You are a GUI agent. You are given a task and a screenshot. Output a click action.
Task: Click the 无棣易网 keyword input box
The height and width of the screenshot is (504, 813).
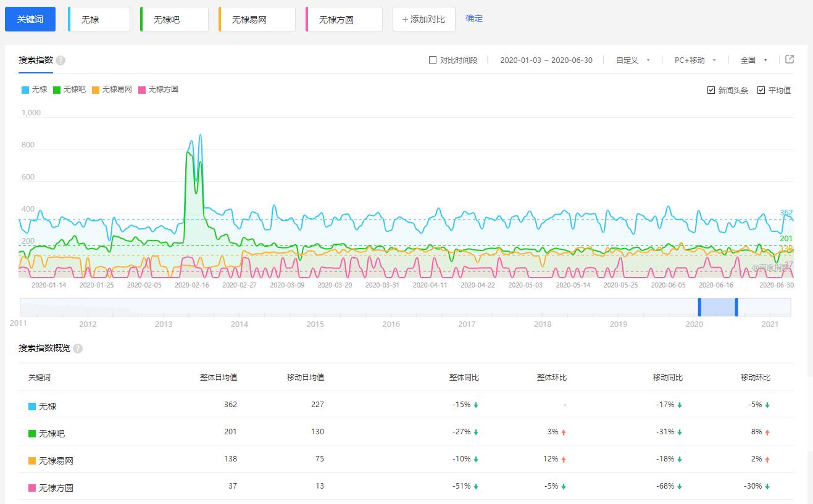(x=257, y=20)
